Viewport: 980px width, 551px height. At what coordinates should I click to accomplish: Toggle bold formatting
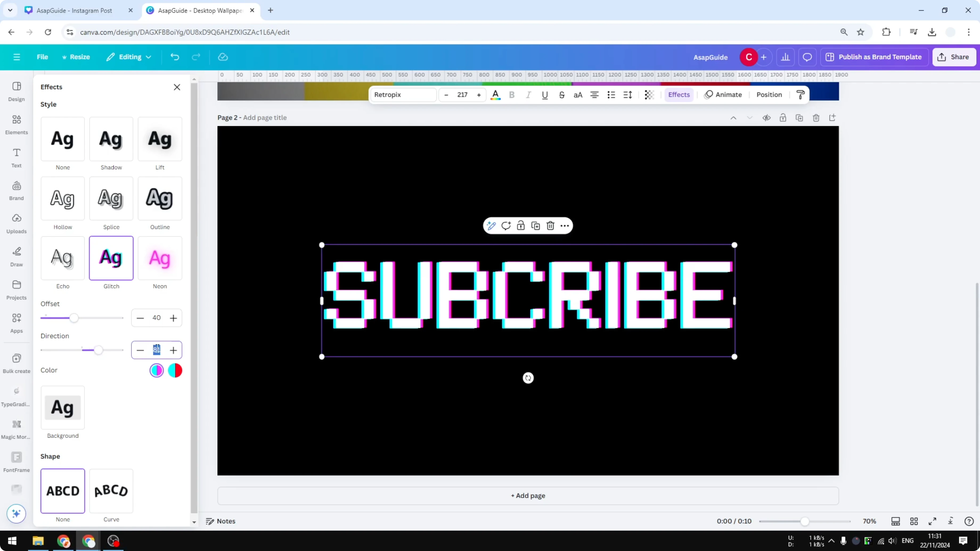tap(512, 95)
